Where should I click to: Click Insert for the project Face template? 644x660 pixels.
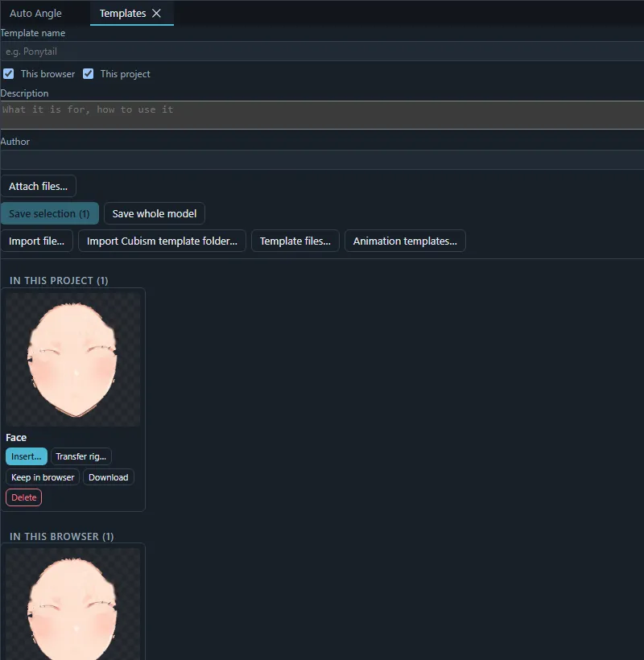tap(27, 456)
